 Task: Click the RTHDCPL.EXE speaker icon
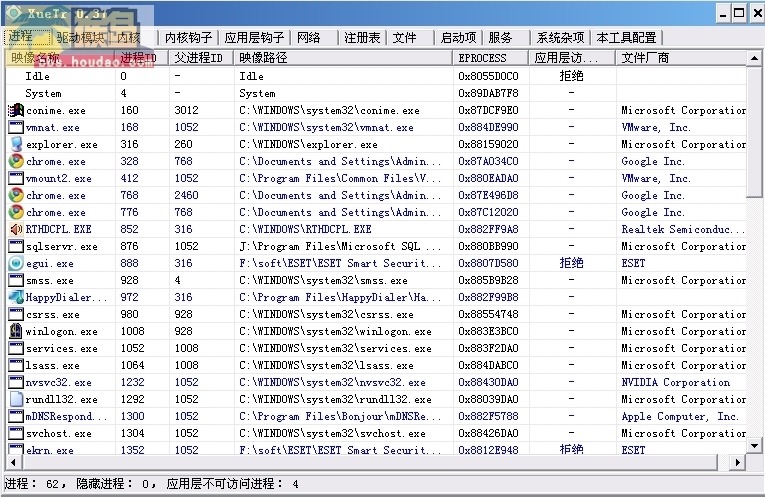point(16,229)
